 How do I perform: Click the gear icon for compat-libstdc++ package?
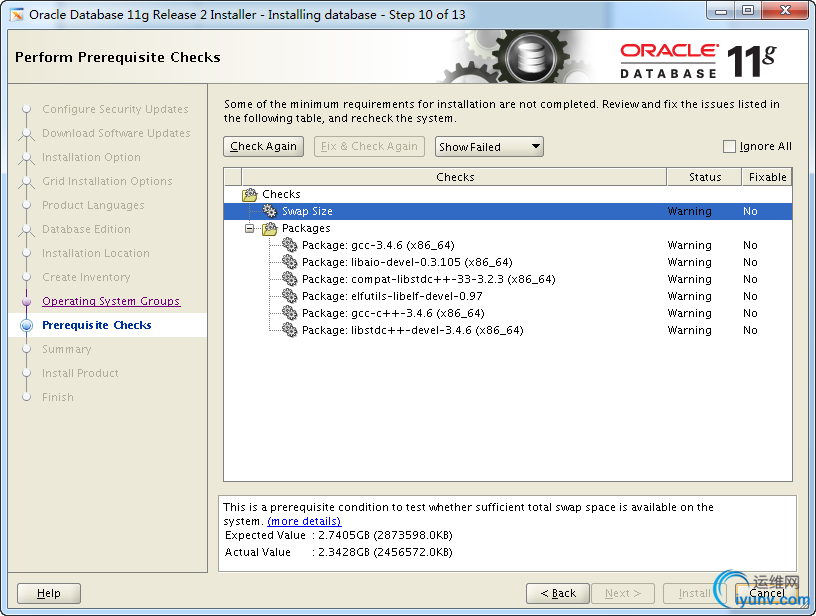pyautogui.click(x=289, y=279)
